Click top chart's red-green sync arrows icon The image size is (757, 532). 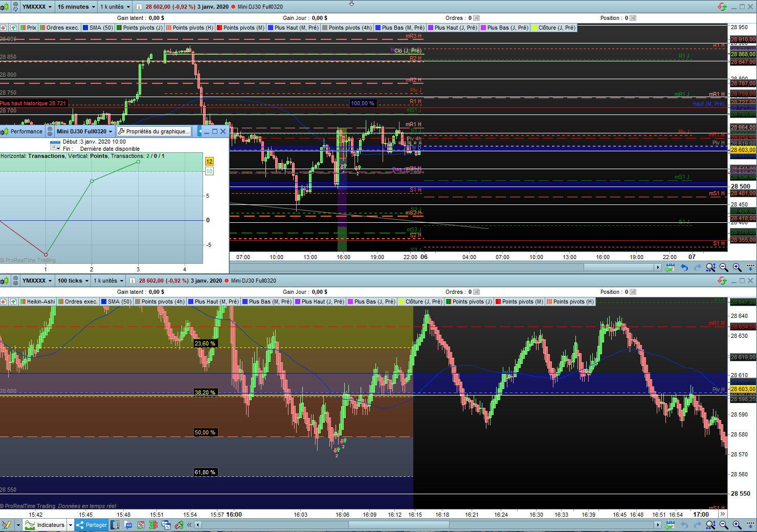point(722,7)
